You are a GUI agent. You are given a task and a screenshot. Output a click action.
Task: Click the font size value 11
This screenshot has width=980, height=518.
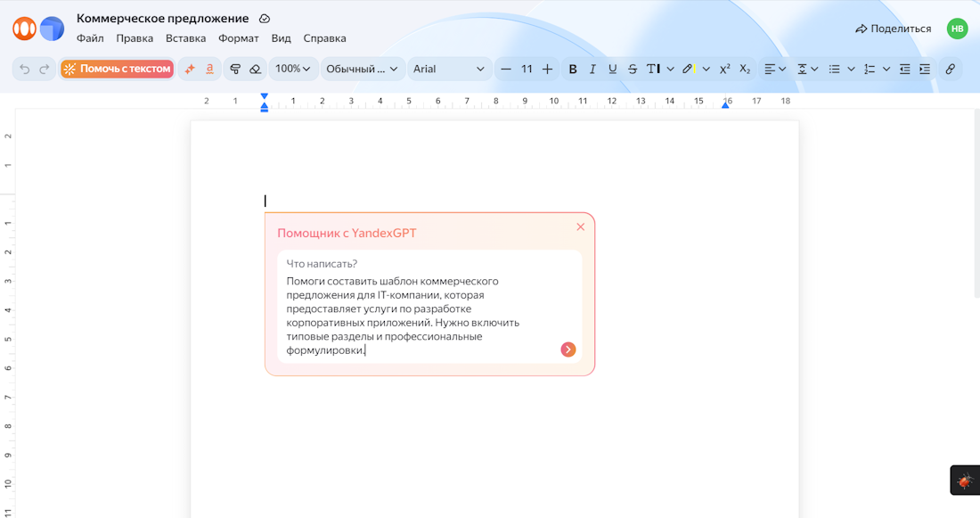(x=527, y=69)
